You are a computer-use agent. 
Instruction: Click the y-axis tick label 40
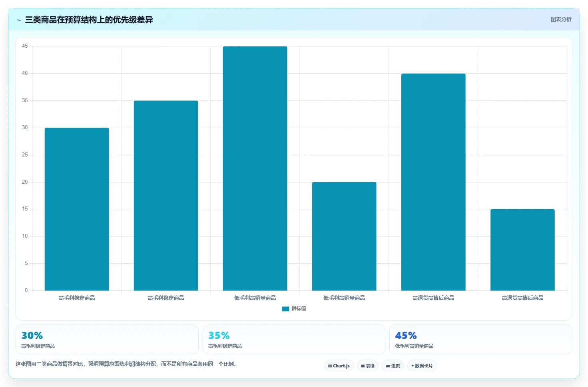pyautogui.click(x=25, y=73)
